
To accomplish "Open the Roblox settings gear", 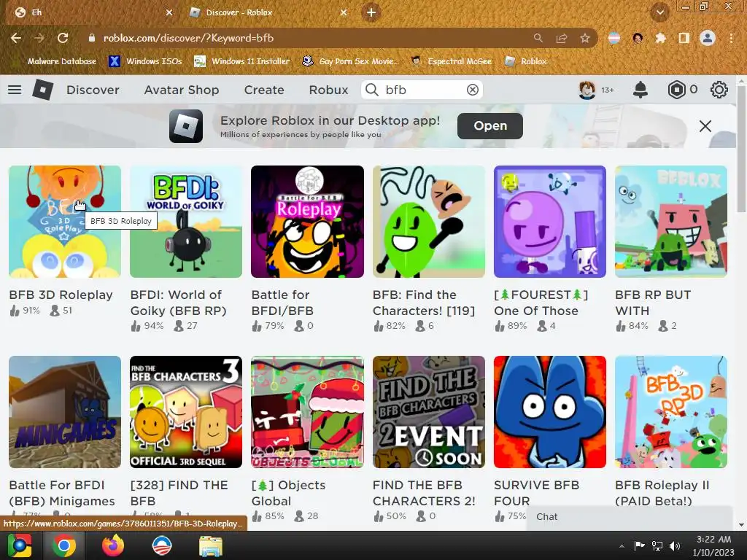I will coord(719,90).
